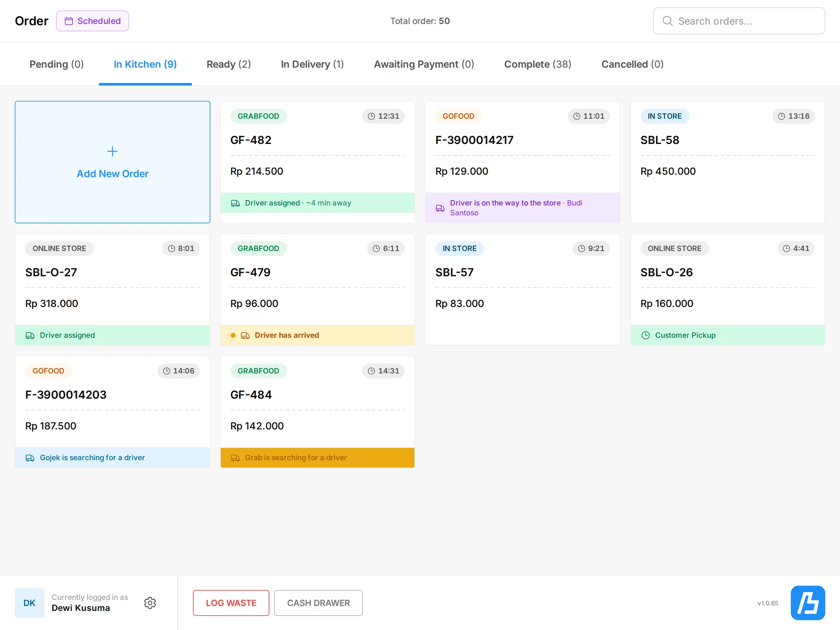Click the Scheduled button

pos(92,21)
